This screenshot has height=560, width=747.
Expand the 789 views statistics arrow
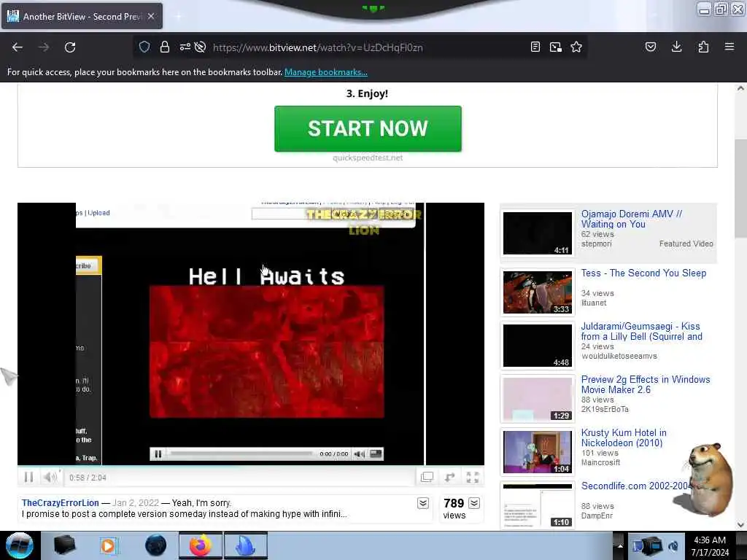point(474,503)
